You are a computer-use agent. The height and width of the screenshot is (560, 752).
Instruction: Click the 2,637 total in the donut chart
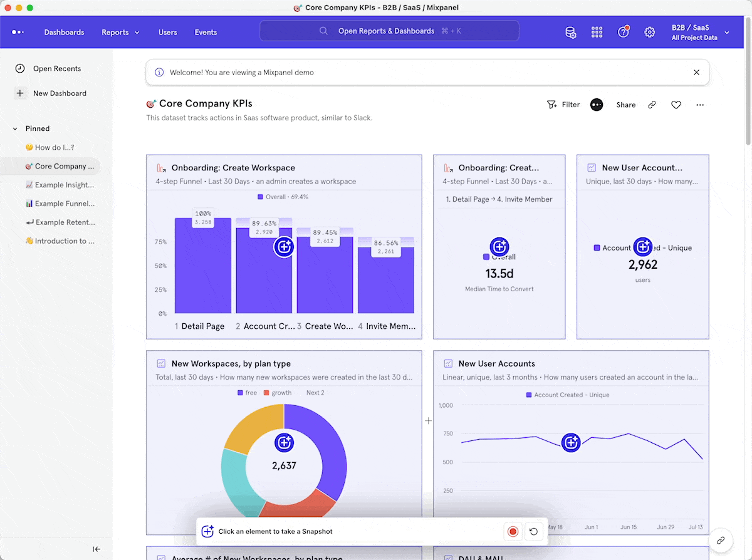pyautogui.click(x=284, y=465)
